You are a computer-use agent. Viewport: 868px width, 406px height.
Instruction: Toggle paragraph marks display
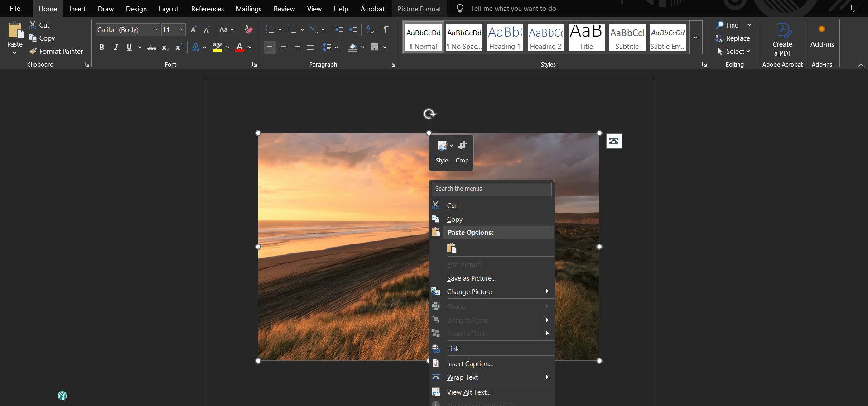pyautogui.click(x=386, y=30)
